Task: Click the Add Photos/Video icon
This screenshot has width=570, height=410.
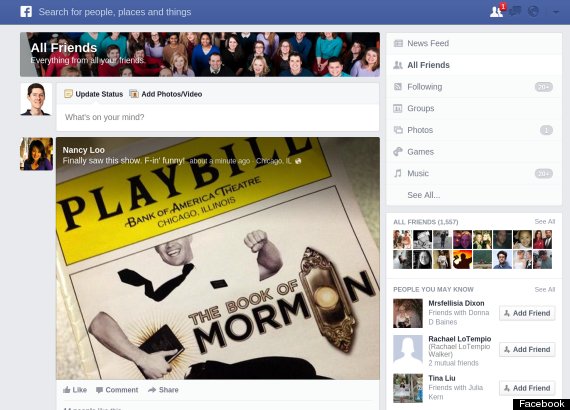Action: 134,94
